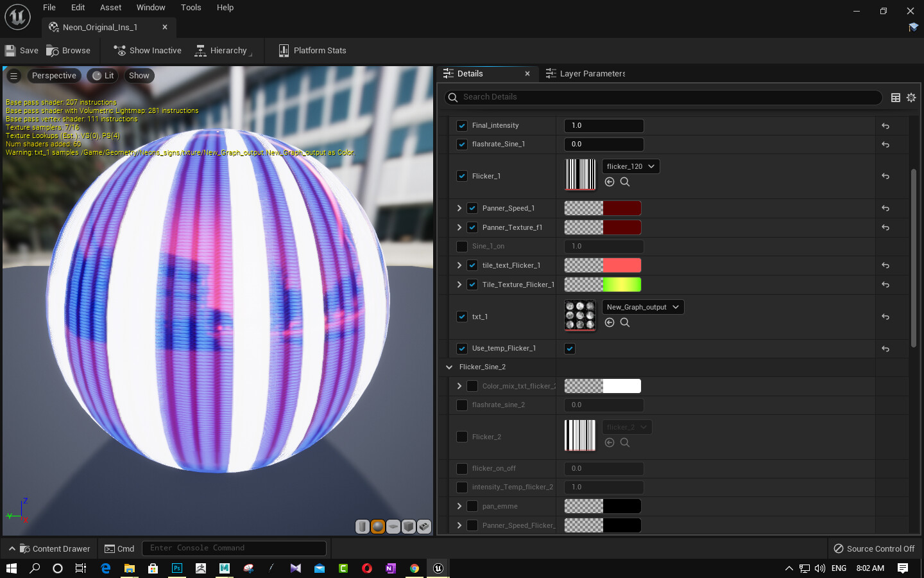
Task: Use selected asset for txt_1
Action: pyautogui.click(x=610, y=322)
